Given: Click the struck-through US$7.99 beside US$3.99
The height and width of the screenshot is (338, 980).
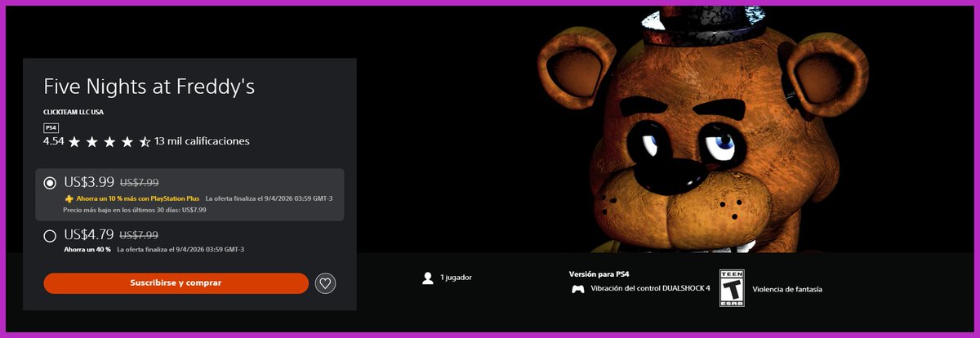Looking at the screenshot, I should coord(139,183).
